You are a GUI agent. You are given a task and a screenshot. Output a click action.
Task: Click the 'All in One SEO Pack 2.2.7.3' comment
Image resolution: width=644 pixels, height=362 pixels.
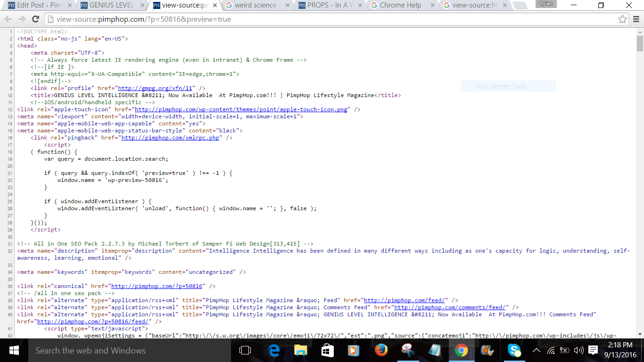(x=165, y=244)
